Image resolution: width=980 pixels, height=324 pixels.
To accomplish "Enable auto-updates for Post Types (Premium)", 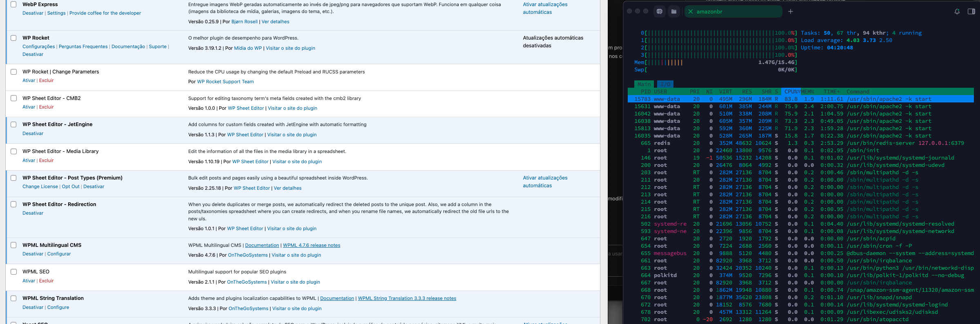I will pyautogui.click(x=545, y=182).
